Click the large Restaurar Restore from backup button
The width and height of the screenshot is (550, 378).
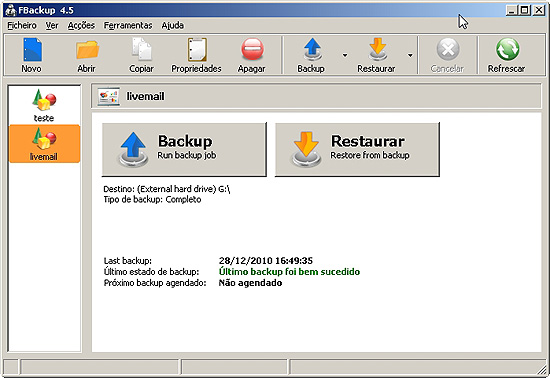[357, 149]
